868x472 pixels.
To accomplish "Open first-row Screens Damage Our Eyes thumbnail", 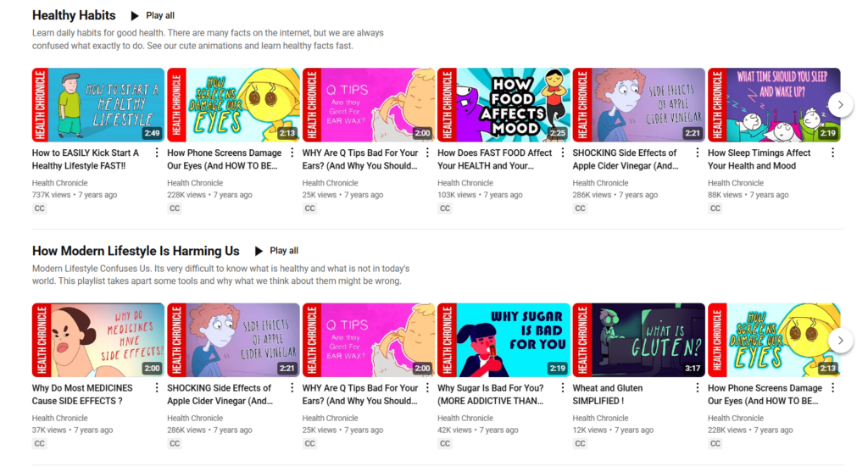I will point(234,105).
